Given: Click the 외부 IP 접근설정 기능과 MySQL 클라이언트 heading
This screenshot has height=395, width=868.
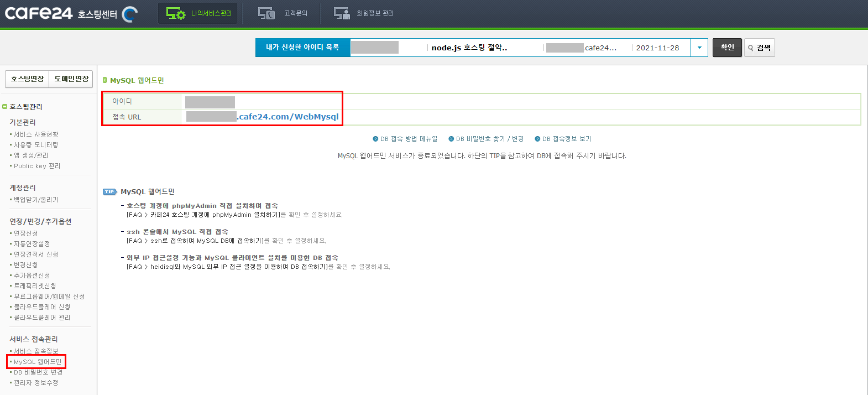Looking at the screenshot, I should point(232,258).
